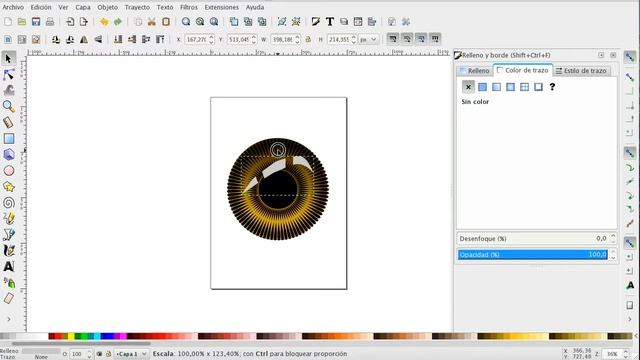Open the Filtros menu

(189, 7)
